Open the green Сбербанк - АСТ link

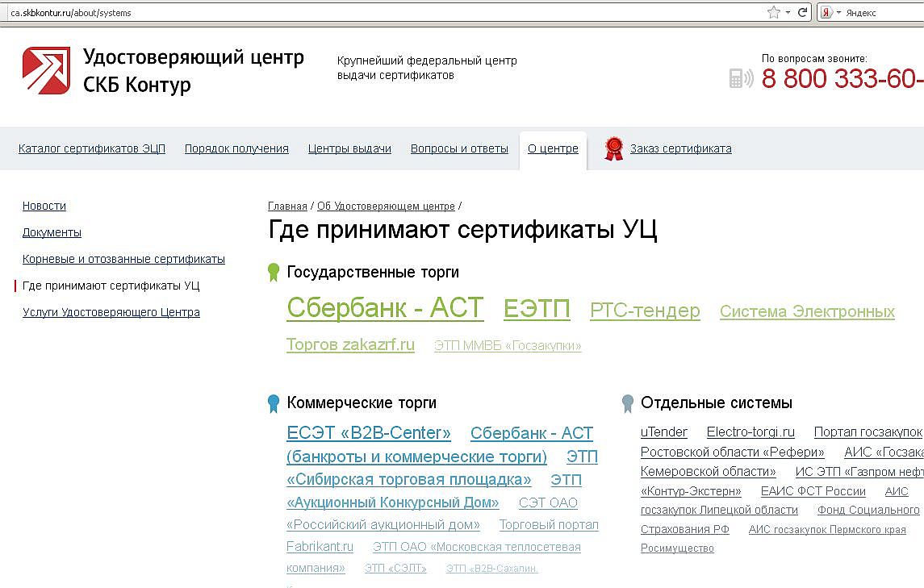point(386,307)
